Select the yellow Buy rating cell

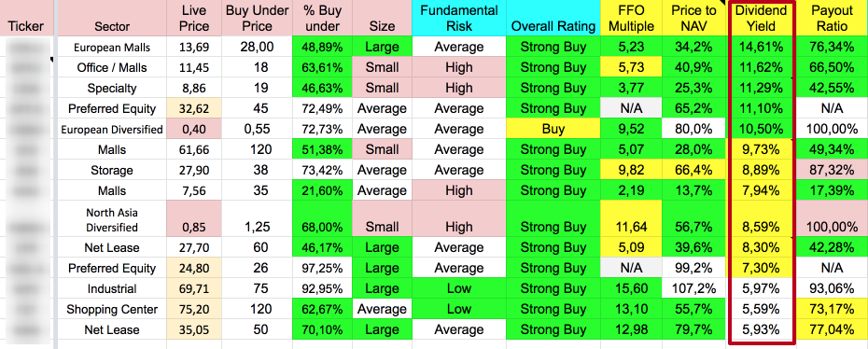point(553,129)
